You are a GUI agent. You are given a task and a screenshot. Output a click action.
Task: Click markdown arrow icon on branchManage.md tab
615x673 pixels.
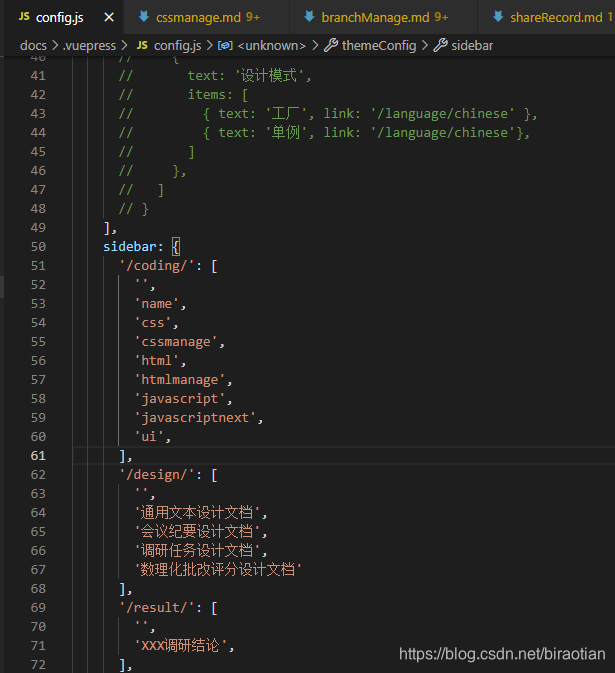click(x=309, y=17)
